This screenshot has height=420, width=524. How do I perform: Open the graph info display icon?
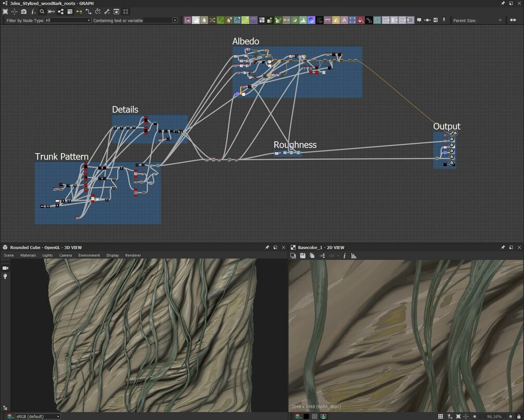[x=33, y=11]
